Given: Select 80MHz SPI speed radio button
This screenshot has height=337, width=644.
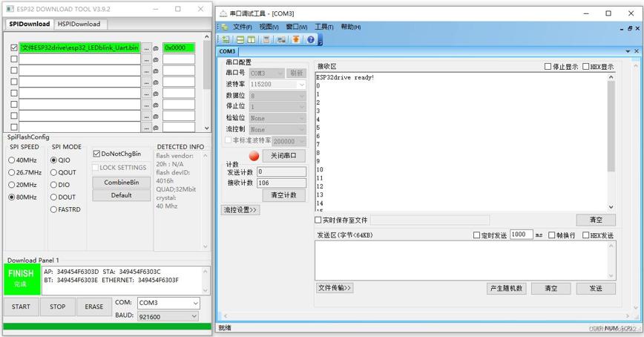Looking at the screenshot, I should pyautogui.click(x=12, y=197).
